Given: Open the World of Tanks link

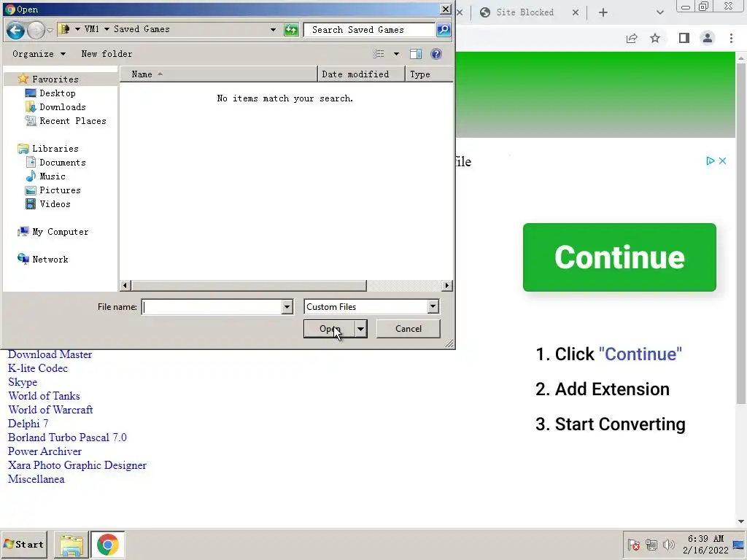Looking at the screenshot, I should point(44,396).
